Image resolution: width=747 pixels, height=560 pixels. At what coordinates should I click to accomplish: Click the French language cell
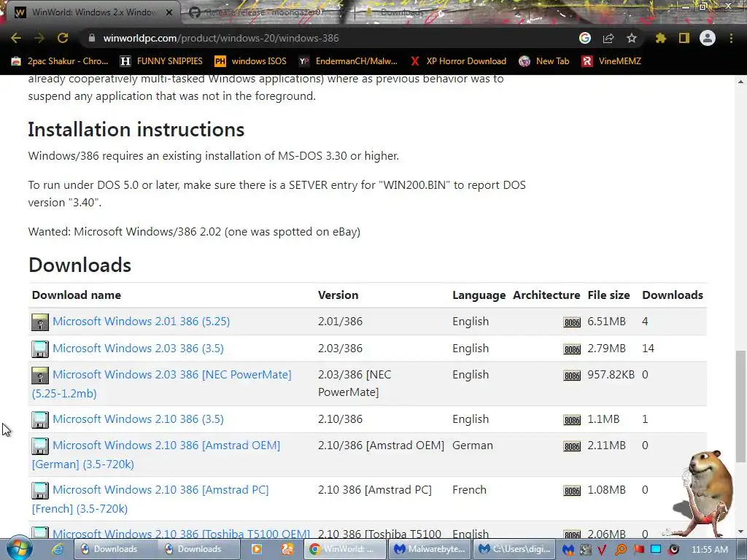[469, 489]
